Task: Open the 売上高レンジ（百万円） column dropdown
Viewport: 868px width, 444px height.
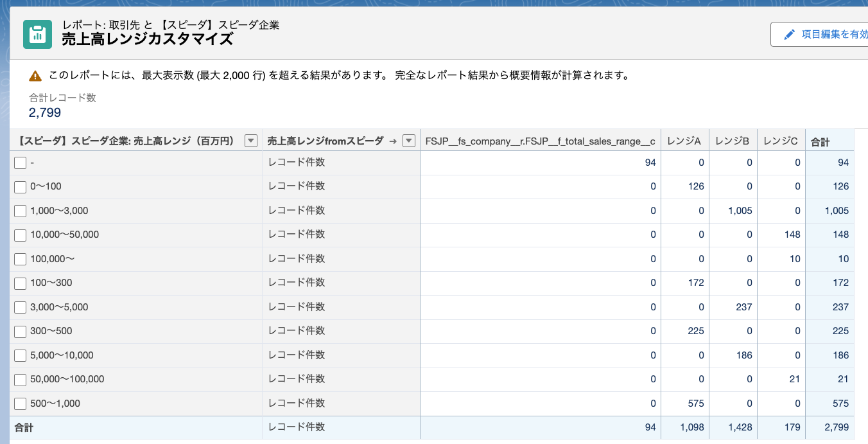Action: (x=251, y=141)
